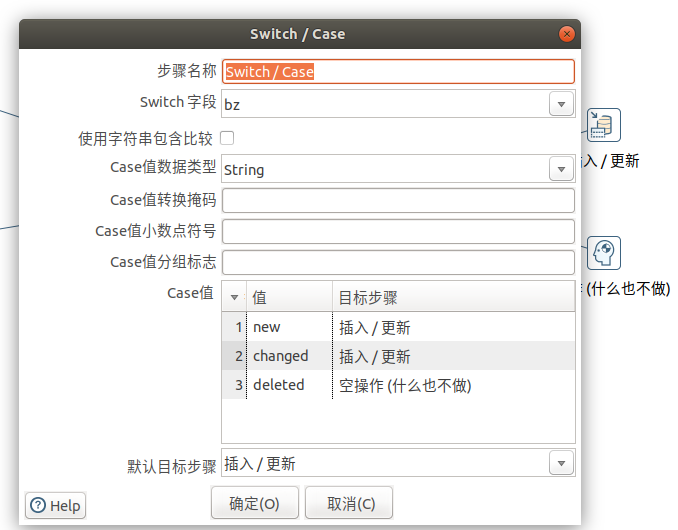Select the 'deleted' value cell
Viewport: 678px width, 530px height.
point(289,385)
